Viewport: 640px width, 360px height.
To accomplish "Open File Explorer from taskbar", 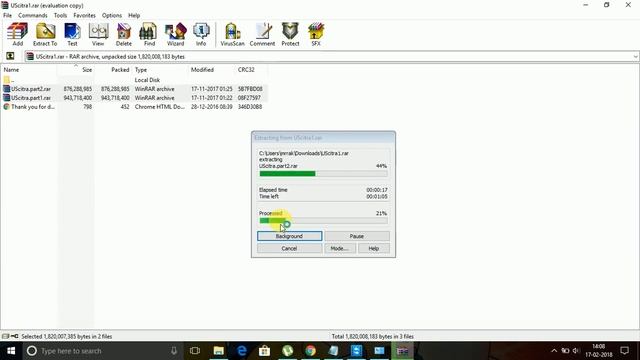I will point(219,351).
